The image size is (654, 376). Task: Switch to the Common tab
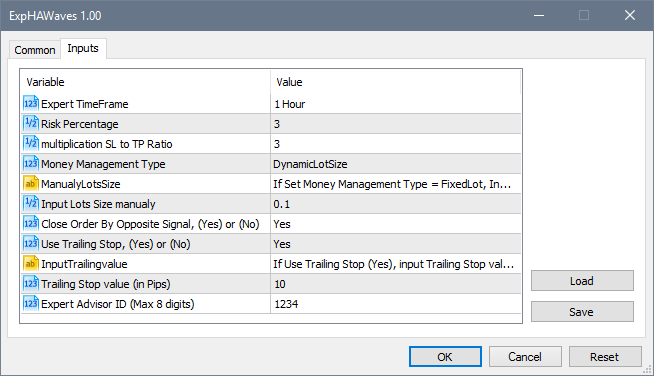35,50
